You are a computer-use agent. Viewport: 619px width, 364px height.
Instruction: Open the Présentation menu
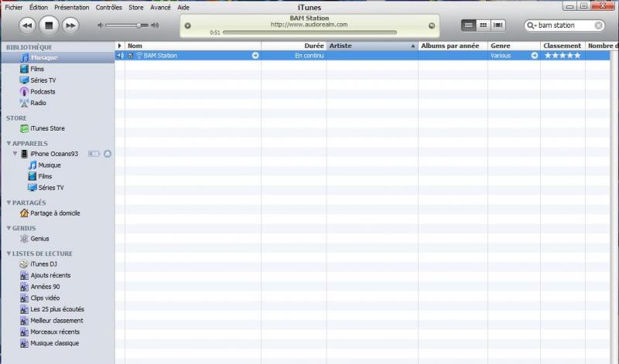point(71,7)
